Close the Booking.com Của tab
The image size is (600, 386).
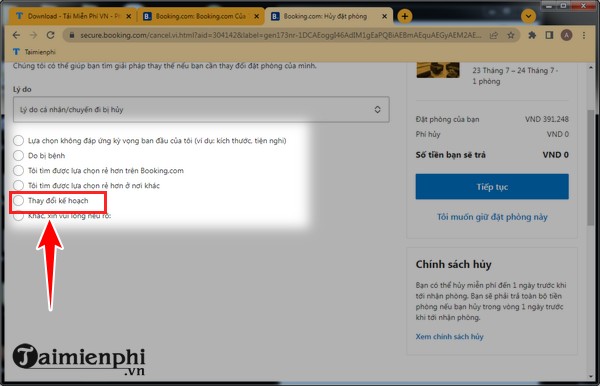click(x=256, y=16)
